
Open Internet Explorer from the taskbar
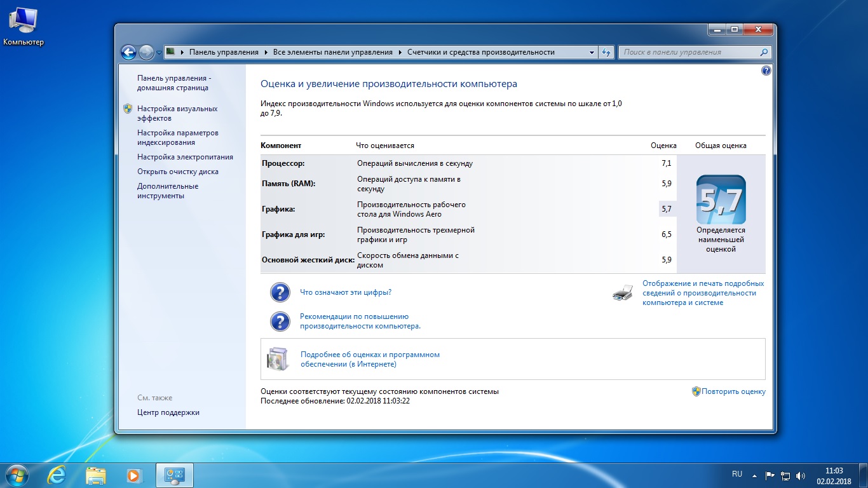tap(57, 475)
